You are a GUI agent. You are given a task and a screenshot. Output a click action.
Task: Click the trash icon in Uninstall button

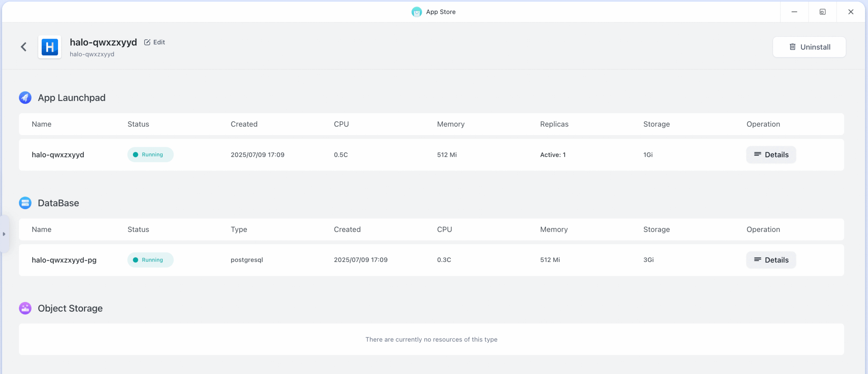coord(792,47)
